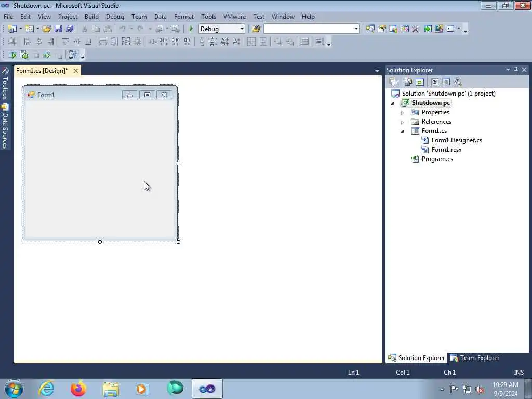
Task: Switch to the Team Explorer tab
Action: tap(475, 358)
